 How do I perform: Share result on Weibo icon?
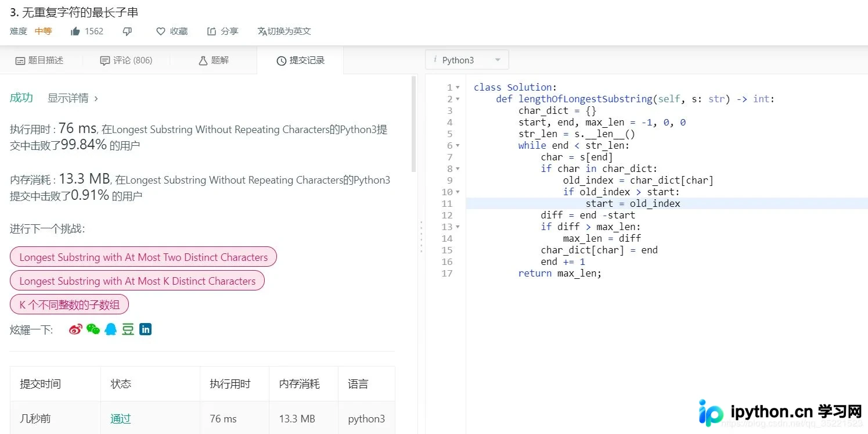[x=75, y=329]
